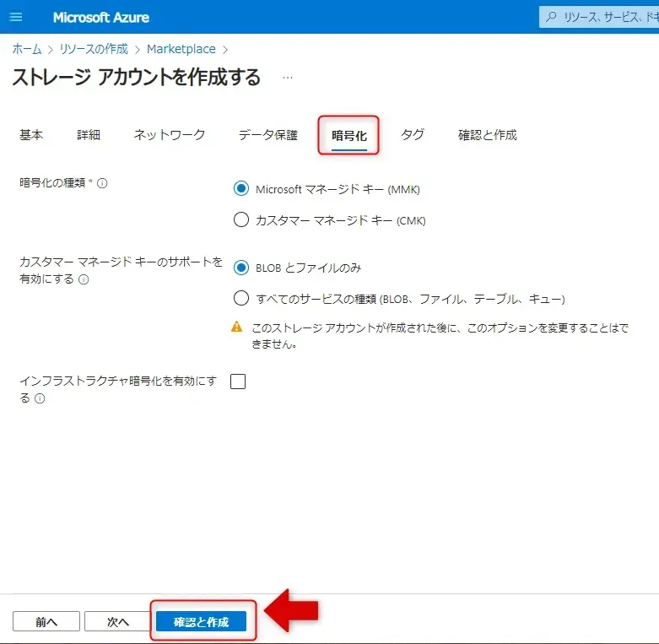659x644 pixels.
Task: Navigate to ホーム breadcrumb link
Action: 26,50
